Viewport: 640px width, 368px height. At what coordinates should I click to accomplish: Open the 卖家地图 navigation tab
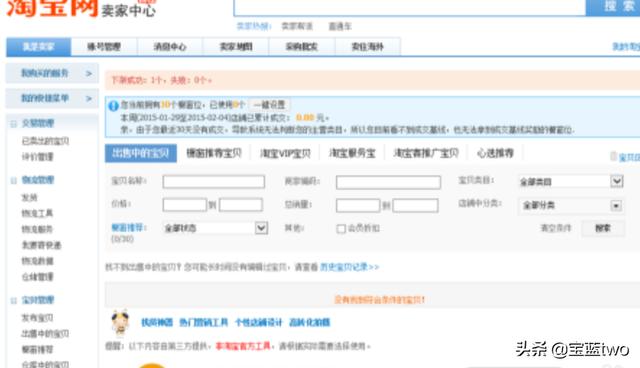pos(236,47)
